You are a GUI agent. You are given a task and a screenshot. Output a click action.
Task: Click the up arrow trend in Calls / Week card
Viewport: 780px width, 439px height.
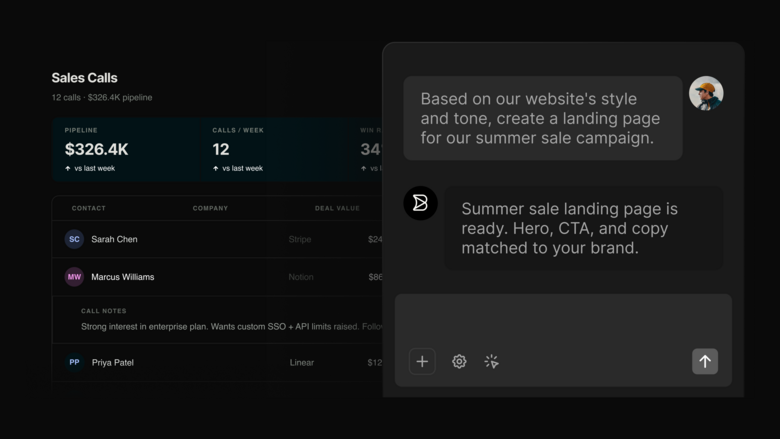coord(215,169)
